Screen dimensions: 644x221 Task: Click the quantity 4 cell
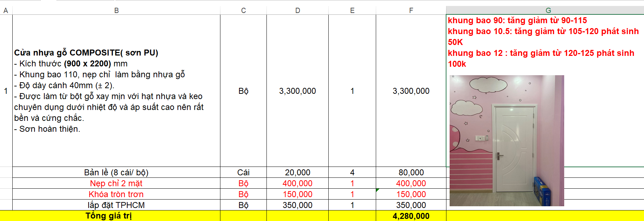[x=352, y=173]
